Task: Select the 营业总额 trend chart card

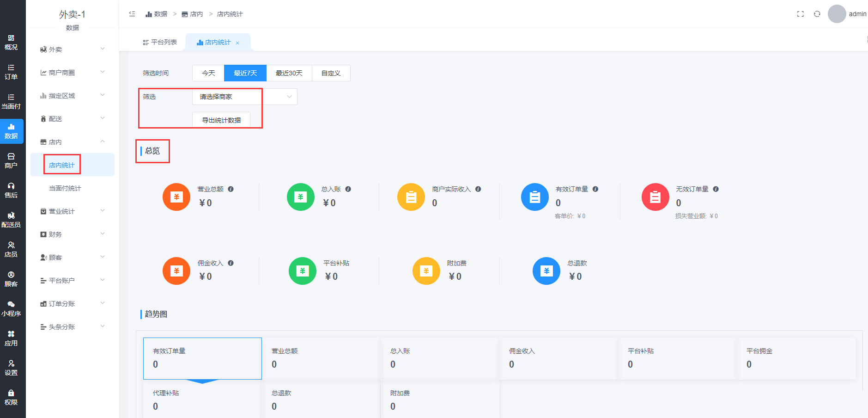Action: pyautogui.click(x=321, y=358)
